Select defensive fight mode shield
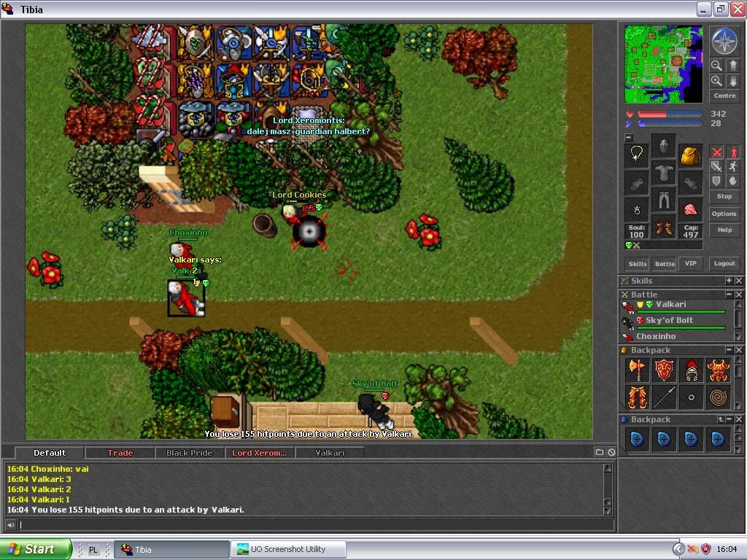 click(716, 181)
